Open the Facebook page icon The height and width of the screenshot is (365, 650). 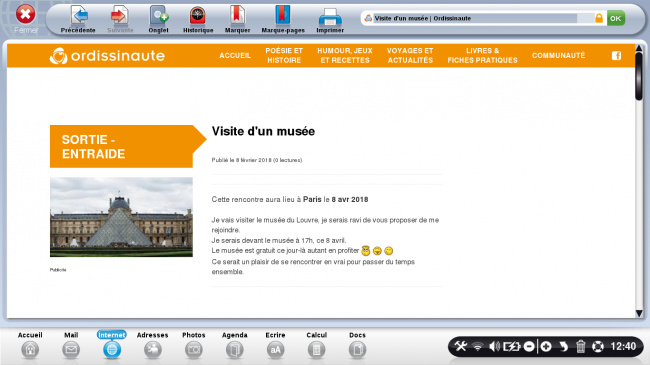pyautogui.click(x=616, y=56)
